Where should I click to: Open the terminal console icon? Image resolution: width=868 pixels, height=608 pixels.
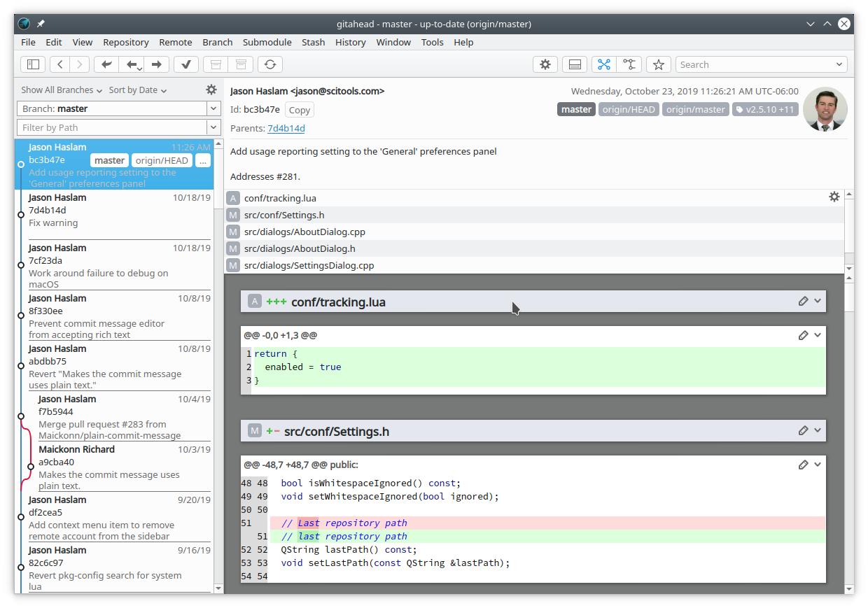(574, 64)
